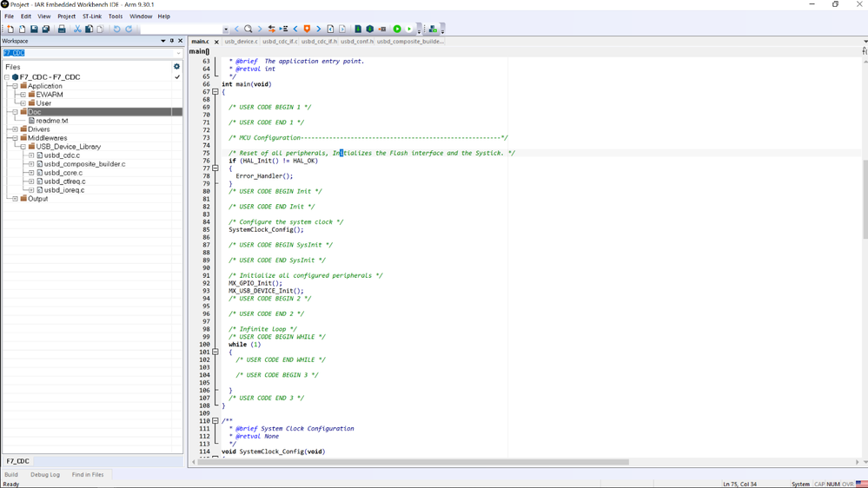The image size is (868, 488).
Task: Click the ST-Link toolbar icon
Action: [433, 29]
